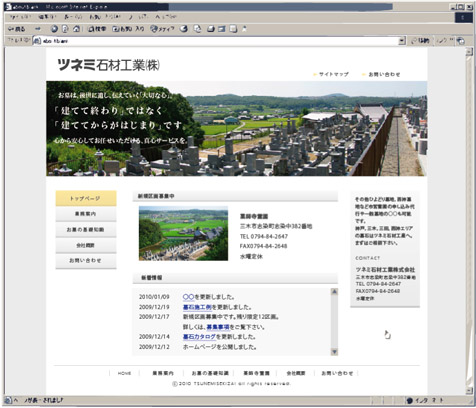Print the page using the Print icon
Image resolution: width=476 pixels, height=408 pixels.
pyautogui.click(x=211, y=29)
